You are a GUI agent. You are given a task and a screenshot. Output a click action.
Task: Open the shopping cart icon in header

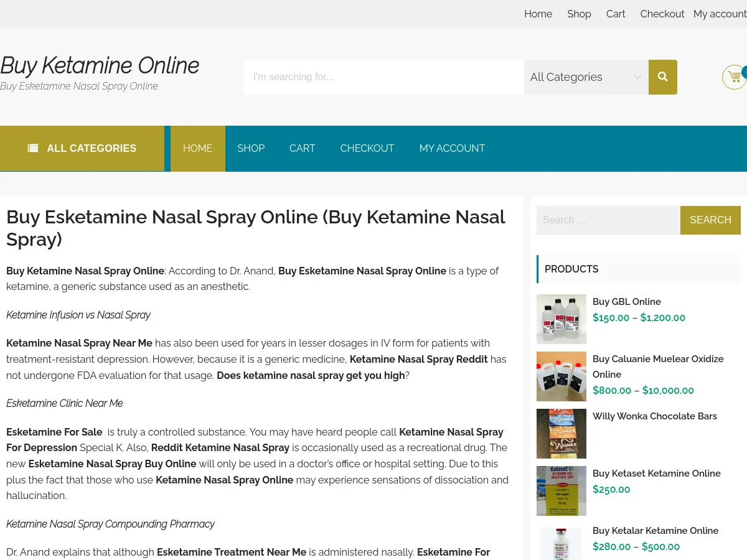[x=735, y=77]
